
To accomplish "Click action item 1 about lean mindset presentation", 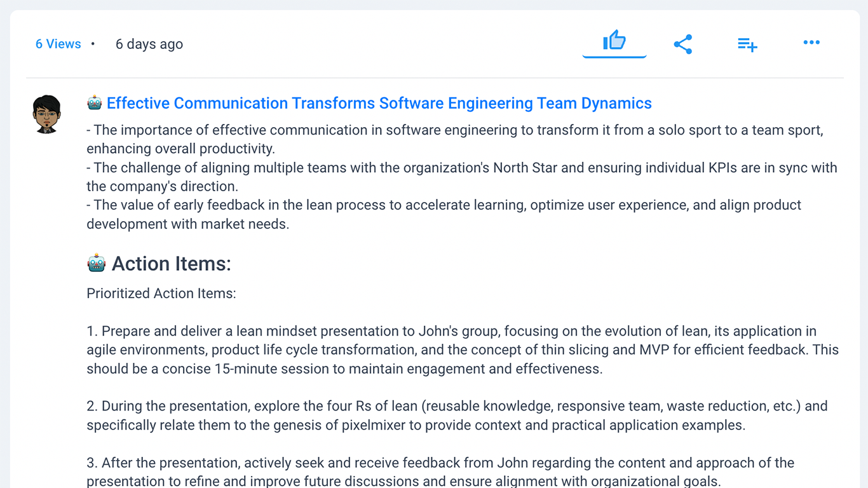I will pyautogui.click(x=463, y=350).
